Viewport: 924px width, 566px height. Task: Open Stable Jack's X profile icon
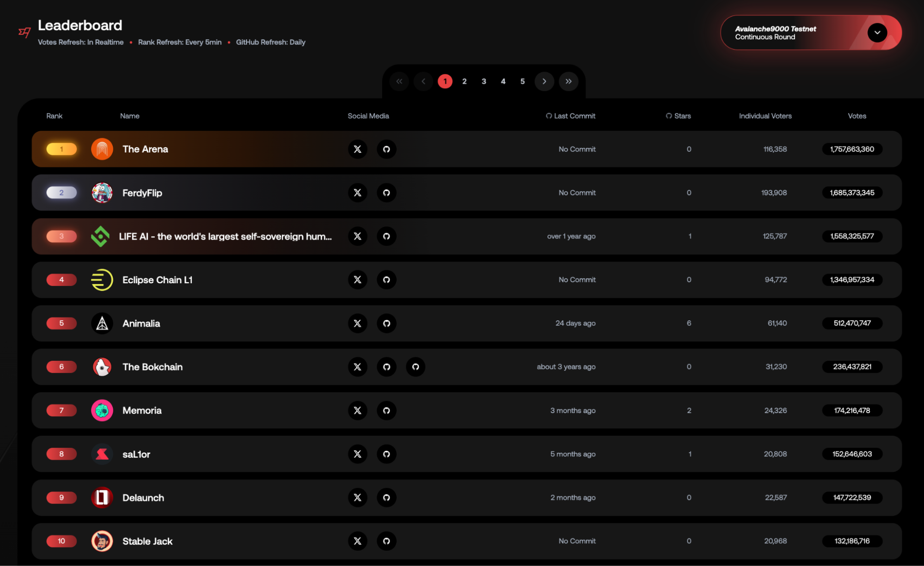click(x=357, y=541)
